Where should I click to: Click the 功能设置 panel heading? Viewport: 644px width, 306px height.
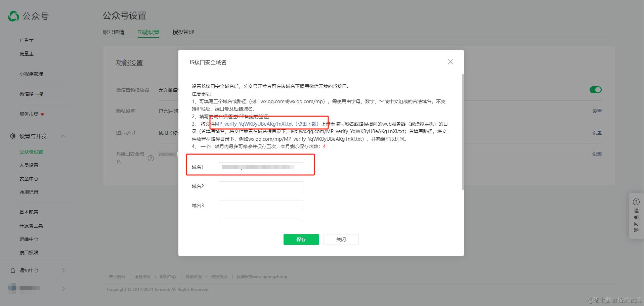click(x=130, y=63)
